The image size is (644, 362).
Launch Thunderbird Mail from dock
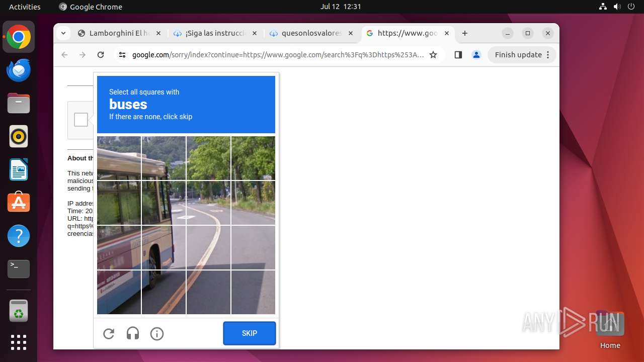pyautogui.click(x=19, y=70)
